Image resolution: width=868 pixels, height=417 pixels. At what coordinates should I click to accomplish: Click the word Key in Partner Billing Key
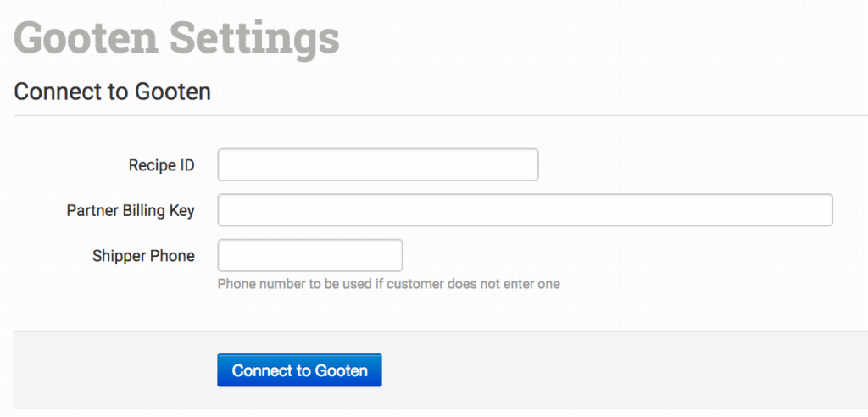182,210
